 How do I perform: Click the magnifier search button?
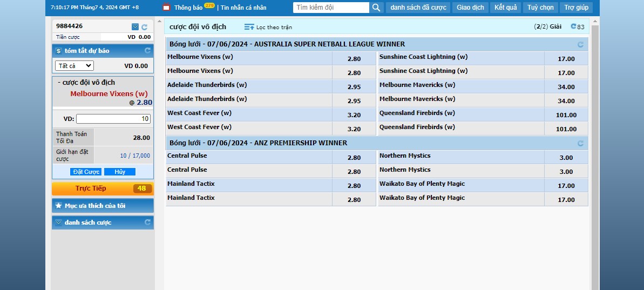coord(376,8)
